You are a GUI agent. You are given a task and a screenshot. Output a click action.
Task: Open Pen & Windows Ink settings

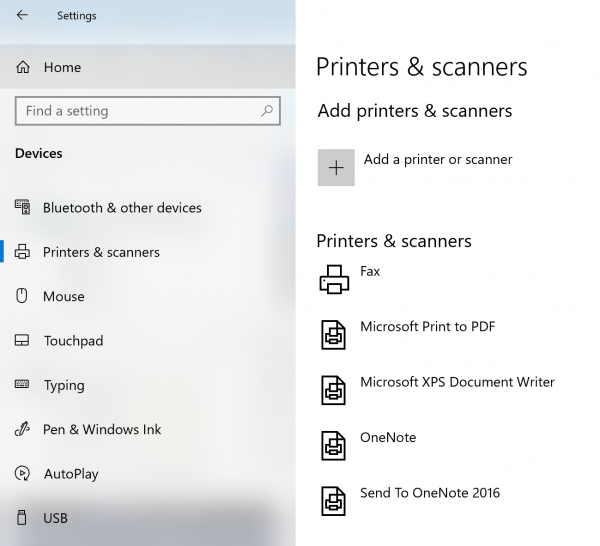tap(102, 430)
